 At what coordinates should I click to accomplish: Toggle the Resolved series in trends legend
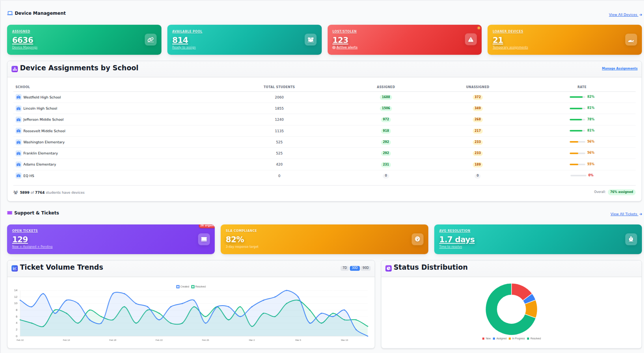(199, 287)
